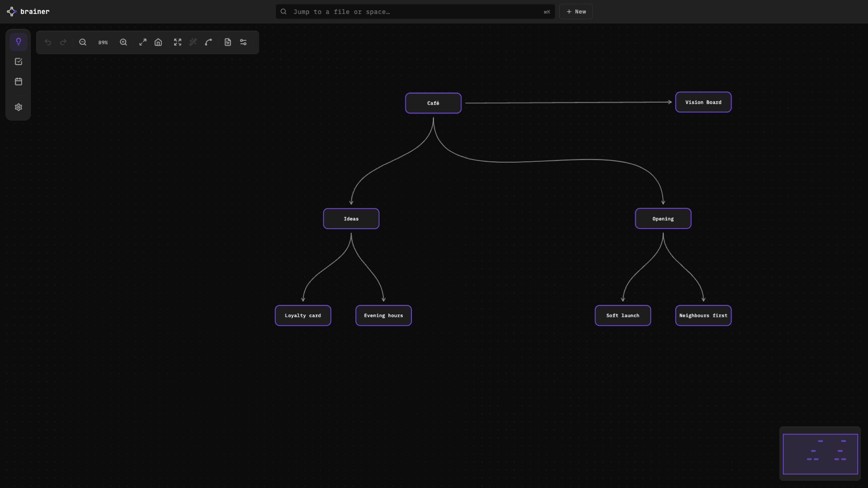Viewport: 868px width, 488px height.
Task: Open the calendar view in sidebar
Action: [x=18, y=82]
